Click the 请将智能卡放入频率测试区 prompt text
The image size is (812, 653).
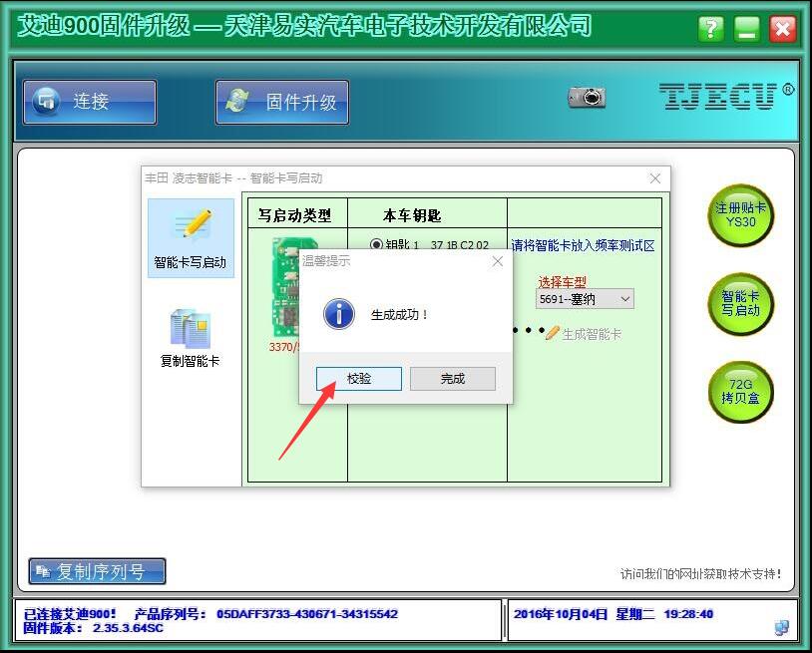point(584,246)
